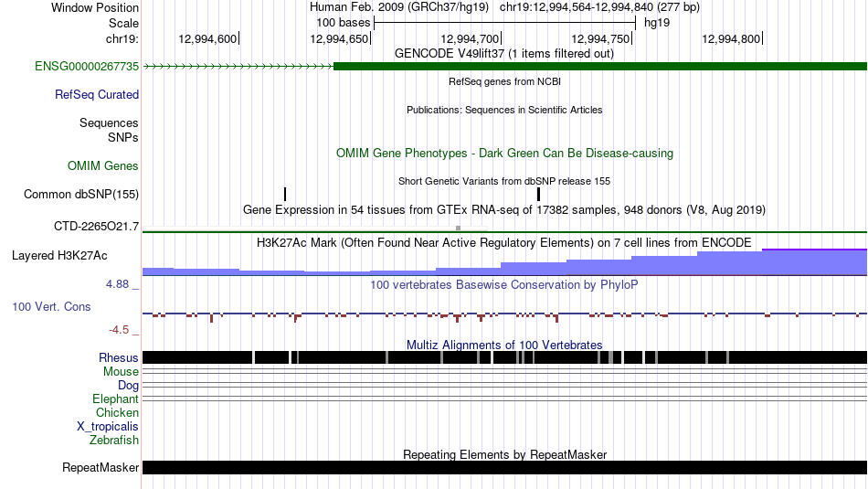
Task: Click the 100 bases scale bar
Action: (505, 23)
